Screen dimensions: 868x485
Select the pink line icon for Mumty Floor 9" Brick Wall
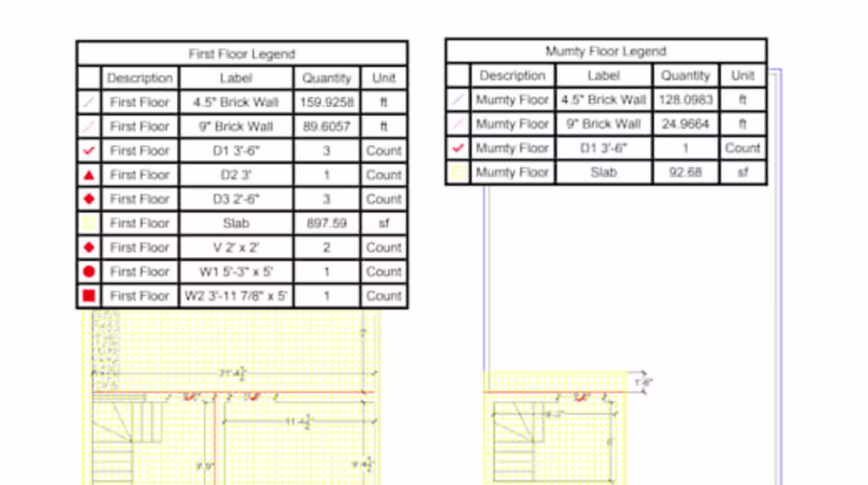[458, 124]
